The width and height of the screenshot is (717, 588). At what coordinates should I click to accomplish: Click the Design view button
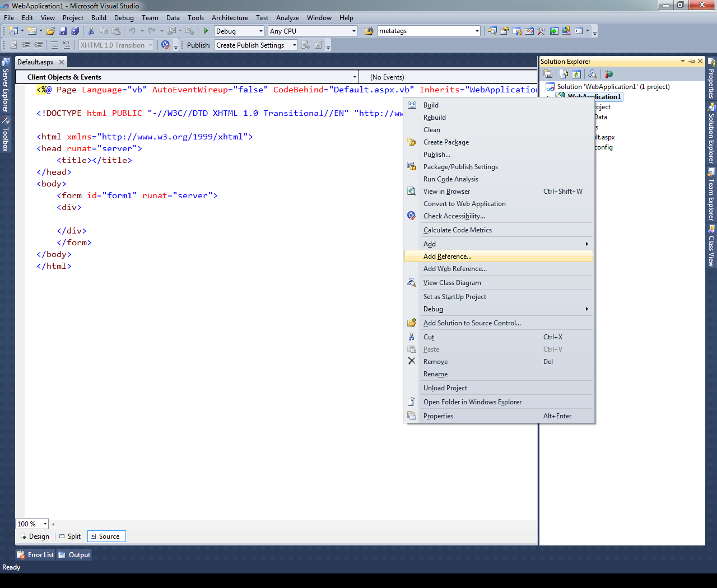[34, 536]
